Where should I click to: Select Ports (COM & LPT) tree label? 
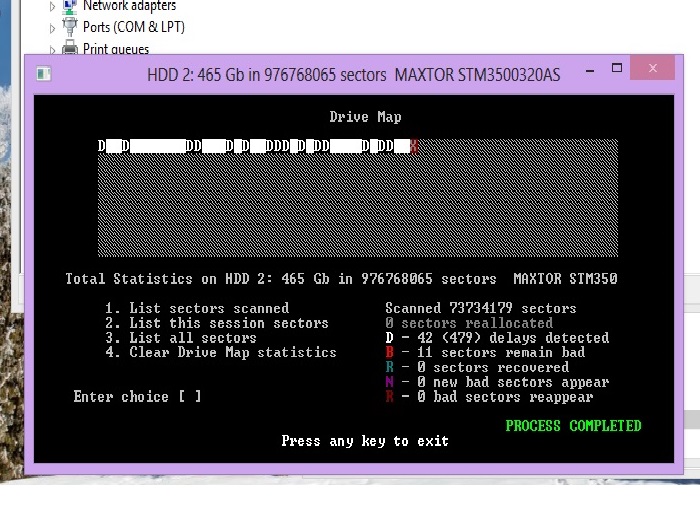point(133,27)
